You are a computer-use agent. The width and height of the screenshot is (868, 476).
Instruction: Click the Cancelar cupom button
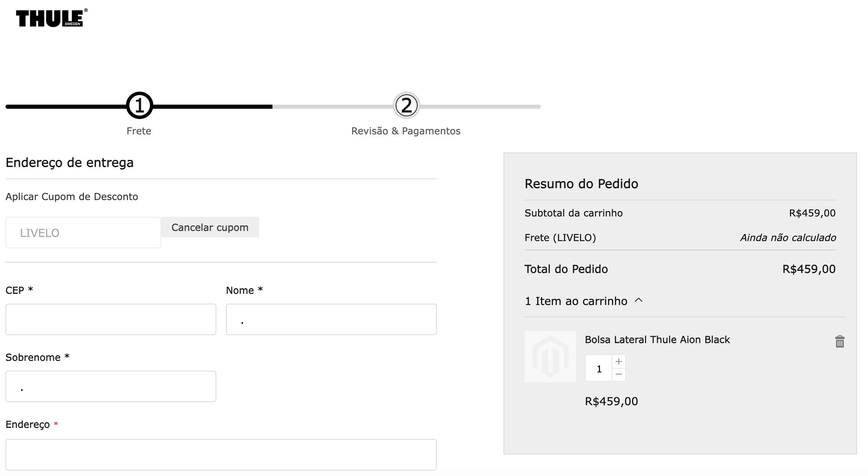click(x=210, y=227)
